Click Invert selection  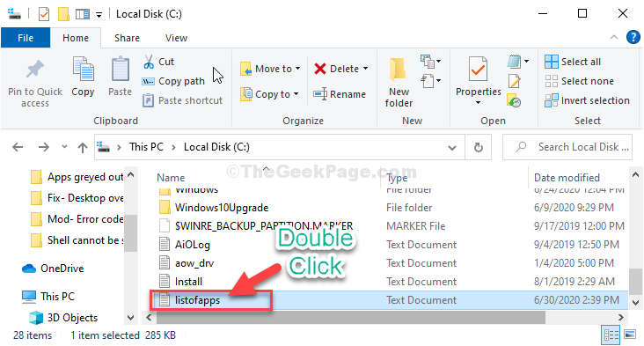coord(587,100)
